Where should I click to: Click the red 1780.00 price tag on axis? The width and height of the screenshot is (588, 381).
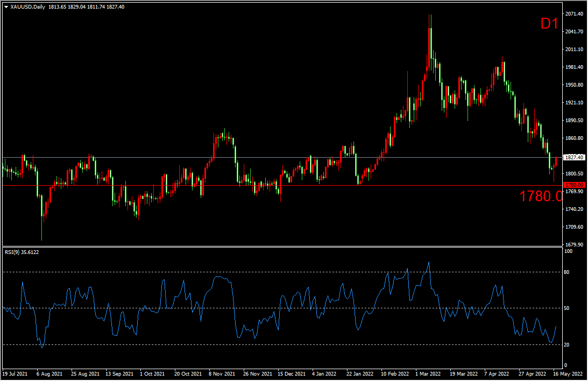pos(573,185)
